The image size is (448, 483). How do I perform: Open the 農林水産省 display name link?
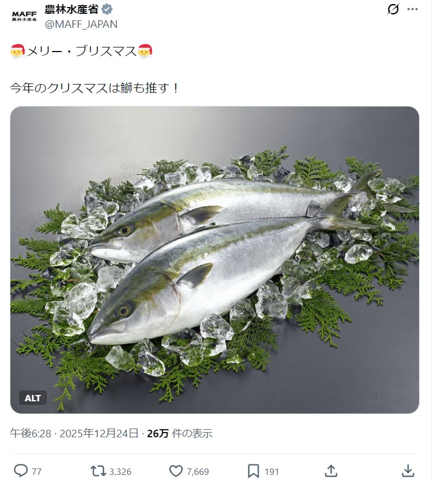coord(71,10)
